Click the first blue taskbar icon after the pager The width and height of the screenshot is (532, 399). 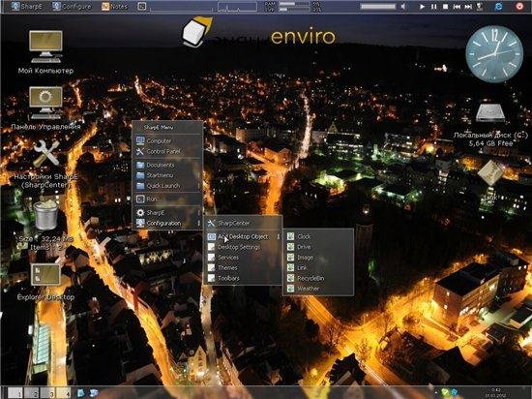pyautogui.click(x=81, y=393)
